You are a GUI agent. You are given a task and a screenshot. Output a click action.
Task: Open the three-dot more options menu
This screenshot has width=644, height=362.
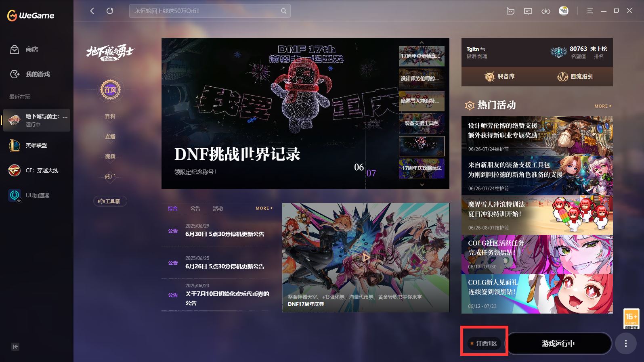click(625, 343)
